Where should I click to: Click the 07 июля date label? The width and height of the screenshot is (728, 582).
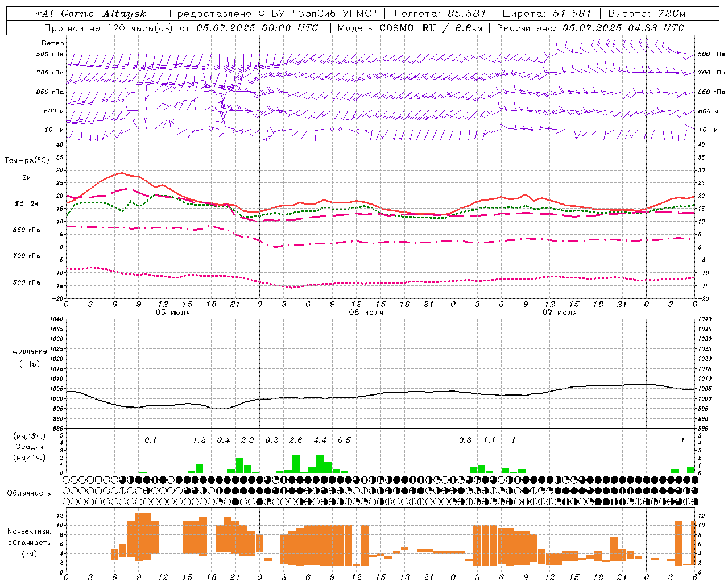pos(559,313)
